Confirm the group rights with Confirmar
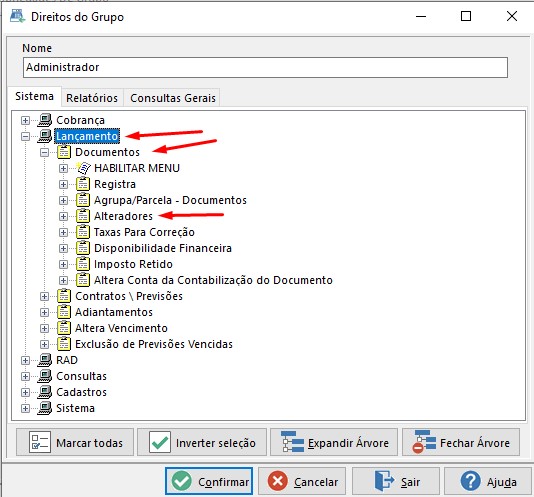Screen dimensions: 534x497 209,481
